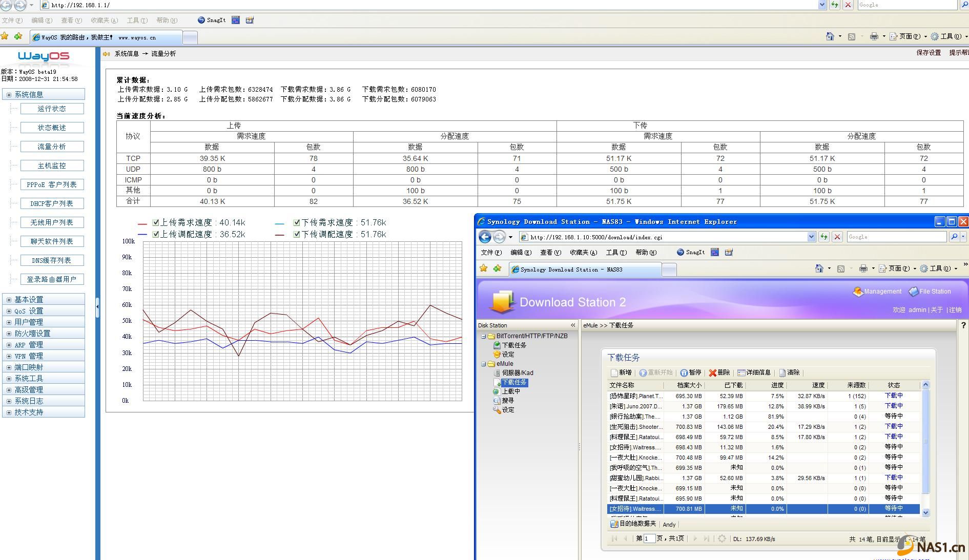969x560 pixels.
Task: Select Synology Download Station - NAS83 tab
Action: tap(585, 269)
